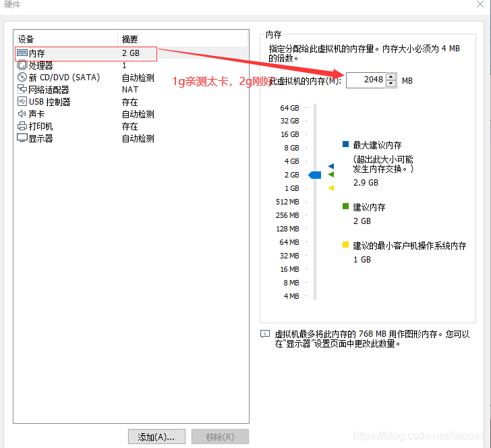Select the 打印机 device row
The image size is (491, 448).
(x=131, y=126)
